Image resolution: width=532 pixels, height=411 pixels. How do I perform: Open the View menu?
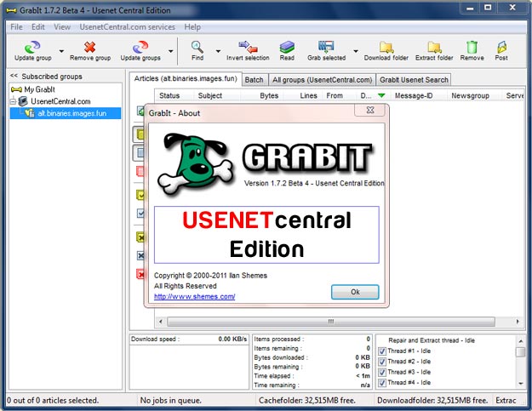tap(62, 26)
